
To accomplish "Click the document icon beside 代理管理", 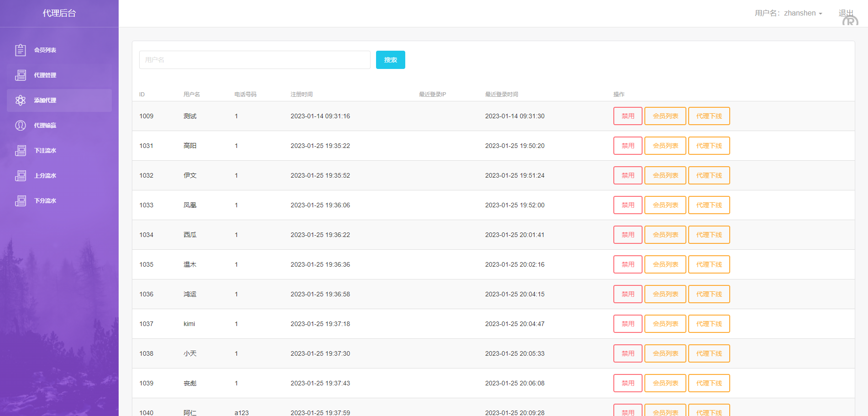I will 21,75.
